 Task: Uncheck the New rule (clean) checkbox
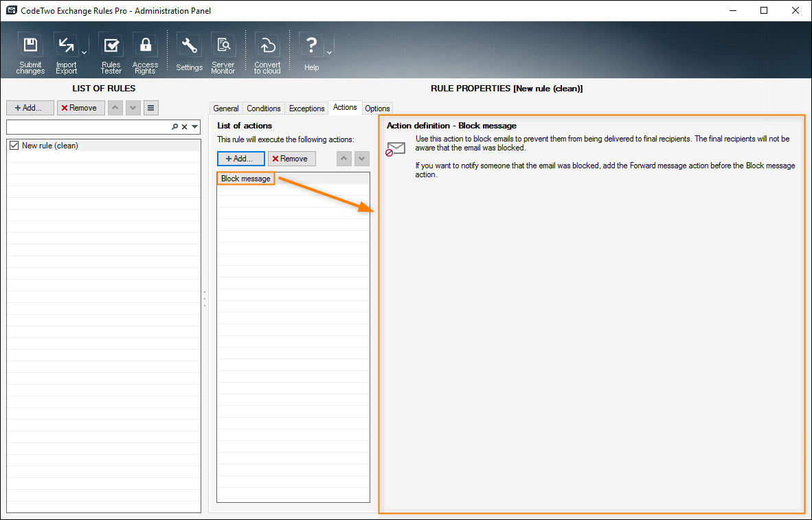(14, 146)
